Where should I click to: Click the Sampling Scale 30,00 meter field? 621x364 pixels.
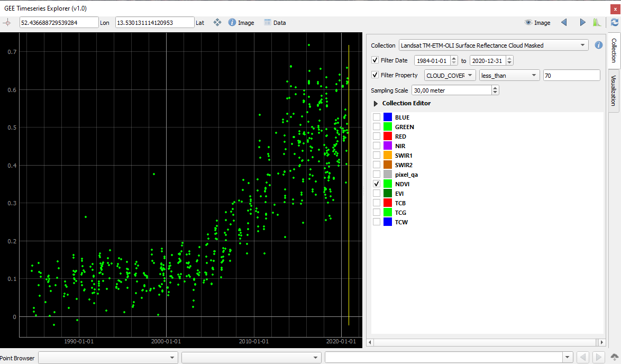click(452, 90)
